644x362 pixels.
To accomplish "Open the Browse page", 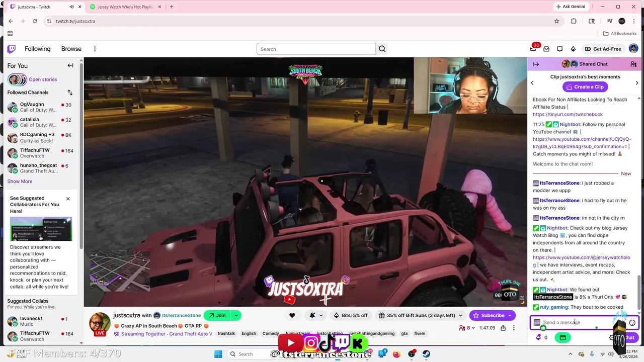I will [71, 49].
